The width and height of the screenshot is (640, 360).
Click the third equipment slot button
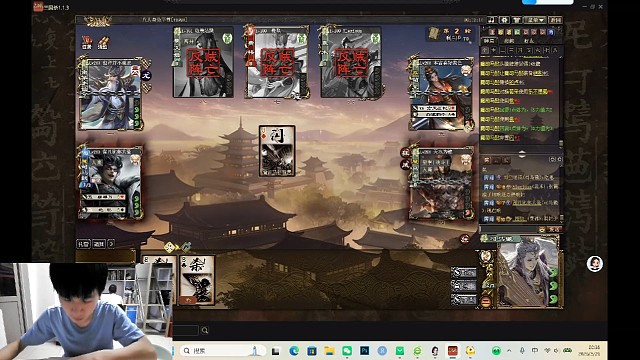464,300
